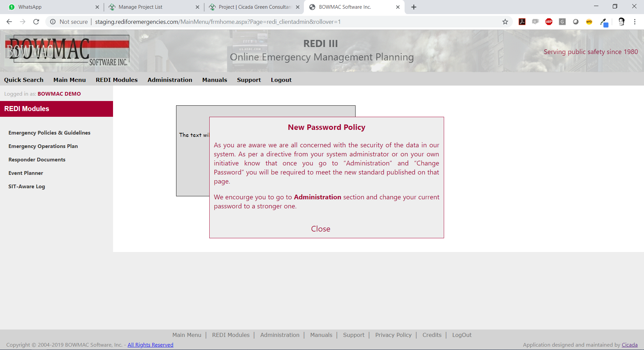
Task: Open the Chrome three-dot menu
Action: point(635,22)
